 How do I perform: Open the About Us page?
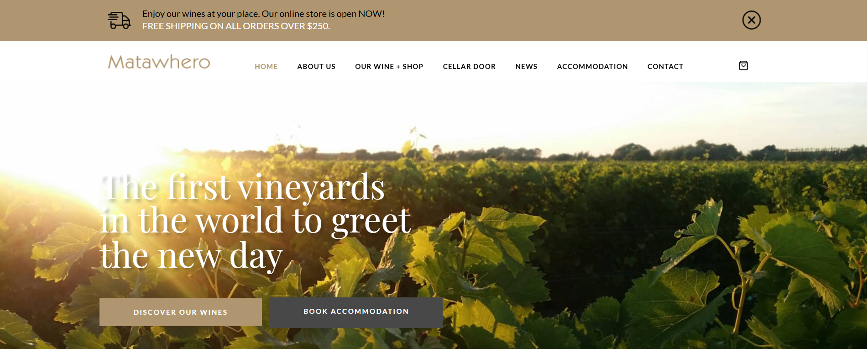316,67
